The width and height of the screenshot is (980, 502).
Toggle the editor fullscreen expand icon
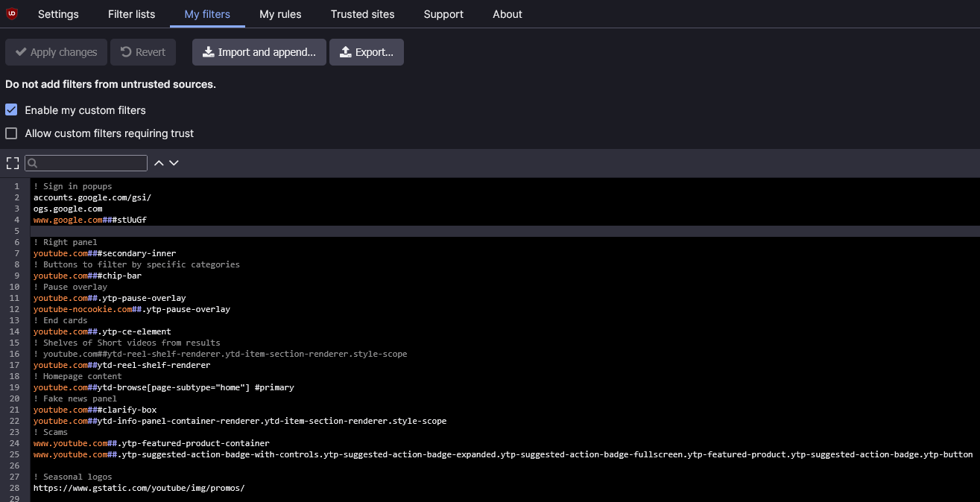(13, 163)
